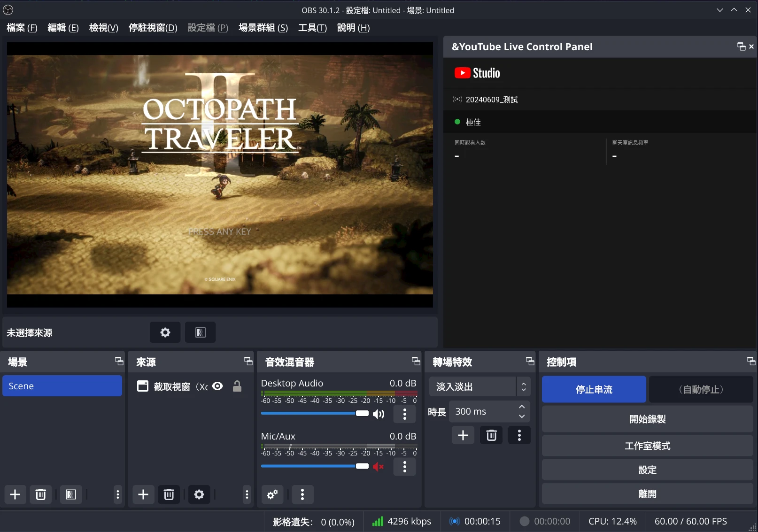Open fade transition type dropdown
Viewport: 758px width, 532px height.
(x=480, y=387)
